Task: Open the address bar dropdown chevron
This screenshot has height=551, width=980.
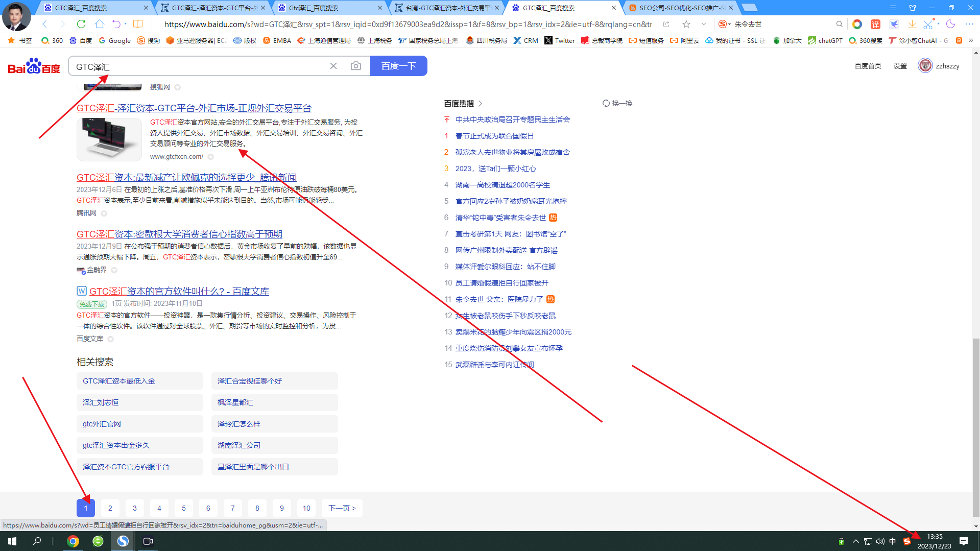Action: point(703,24)
